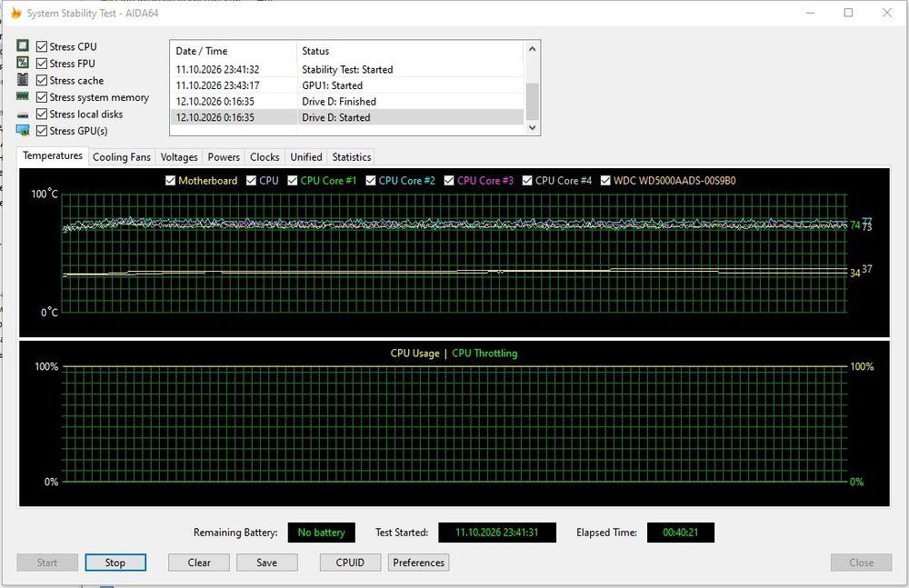Click the log list scroll up arrow

tap(532, 49)
